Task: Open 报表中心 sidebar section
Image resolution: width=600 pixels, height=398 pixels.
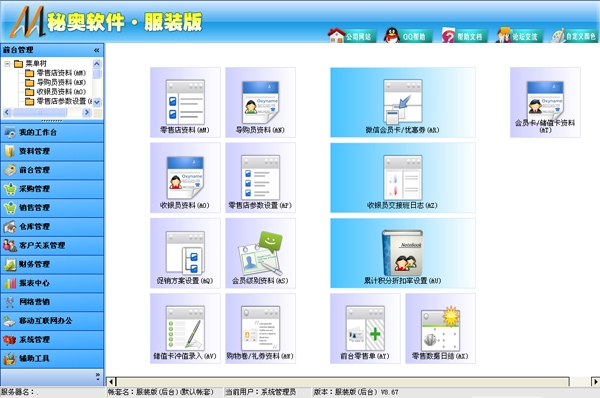Action: pyautogui.click(x=52, y=283)
